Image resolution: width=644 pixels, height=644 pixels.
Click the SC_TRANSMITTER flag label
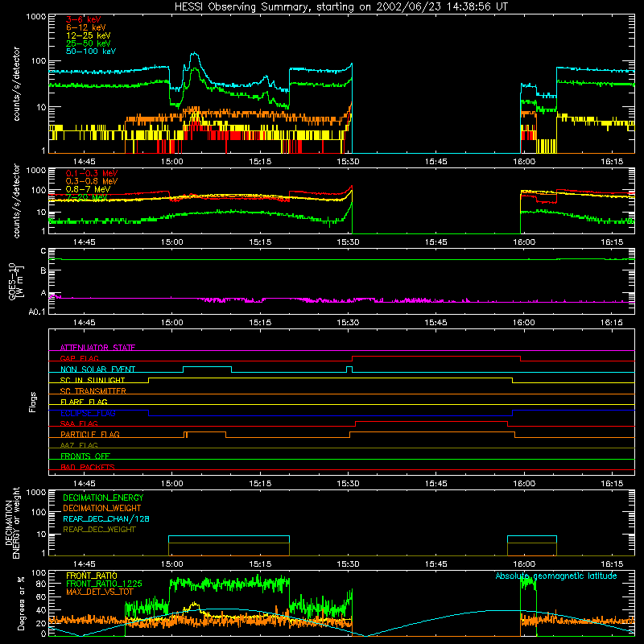[x=93, y=391]
